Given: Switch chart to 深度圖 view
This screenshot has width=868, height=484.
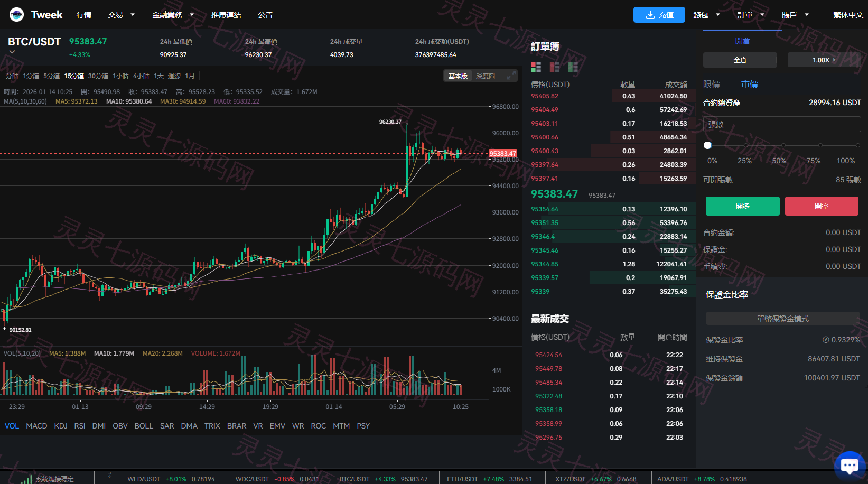Looking at the screenshot, I should click(485, 76).
